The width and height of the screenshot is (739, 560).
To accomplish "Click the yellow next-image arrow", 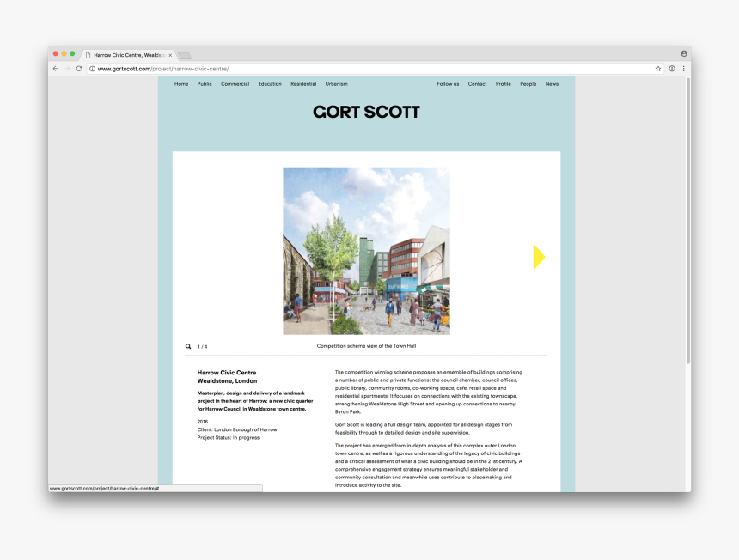I will coord(539,257).
